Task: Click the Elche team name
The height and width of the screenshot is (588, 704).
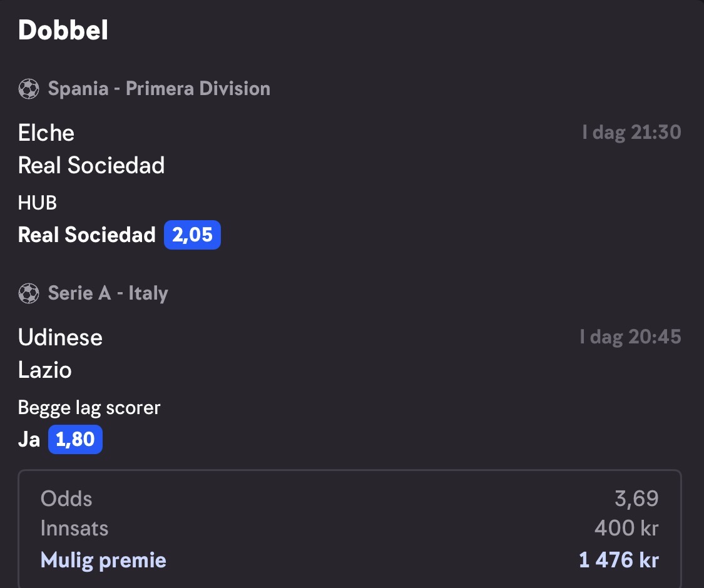Action: (x=46, y=133)
